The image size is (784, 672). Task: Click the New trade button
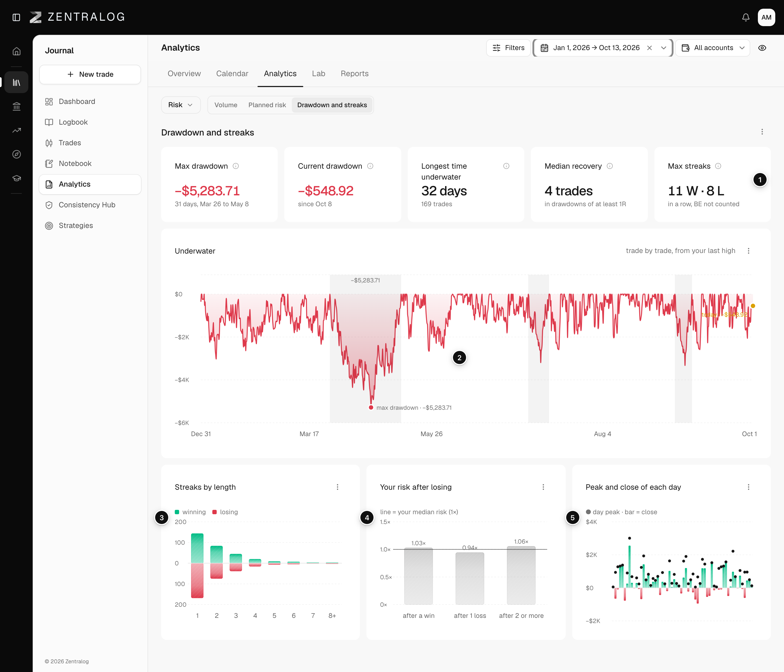pos(90,74)
